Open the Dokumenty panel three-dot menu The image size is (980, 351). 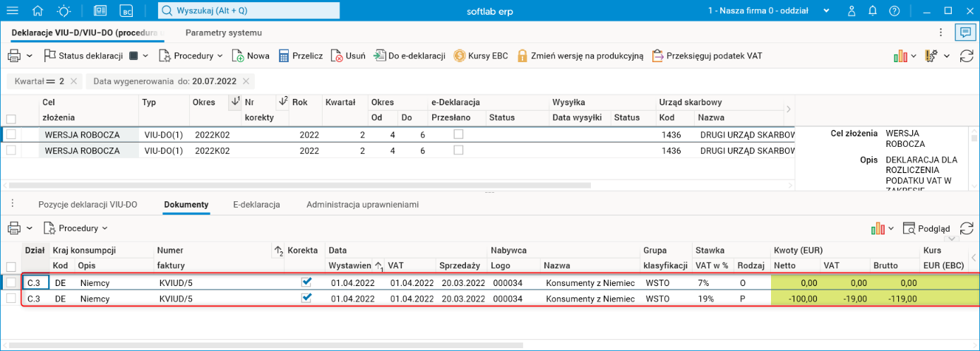coord(12,204)
